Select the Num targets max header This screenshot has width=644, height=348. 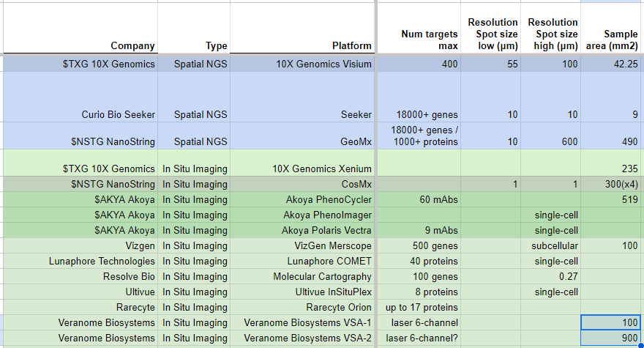click(x=419, y=29)
